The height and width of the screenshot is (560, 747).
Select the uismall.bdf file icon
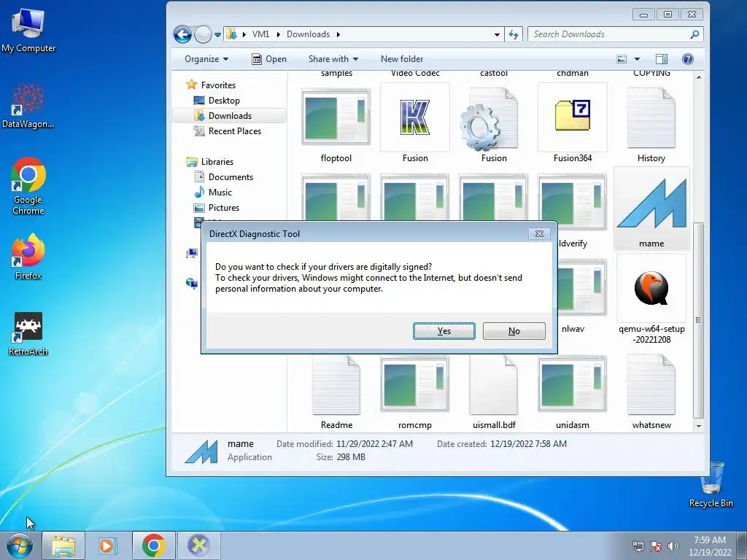494,385
